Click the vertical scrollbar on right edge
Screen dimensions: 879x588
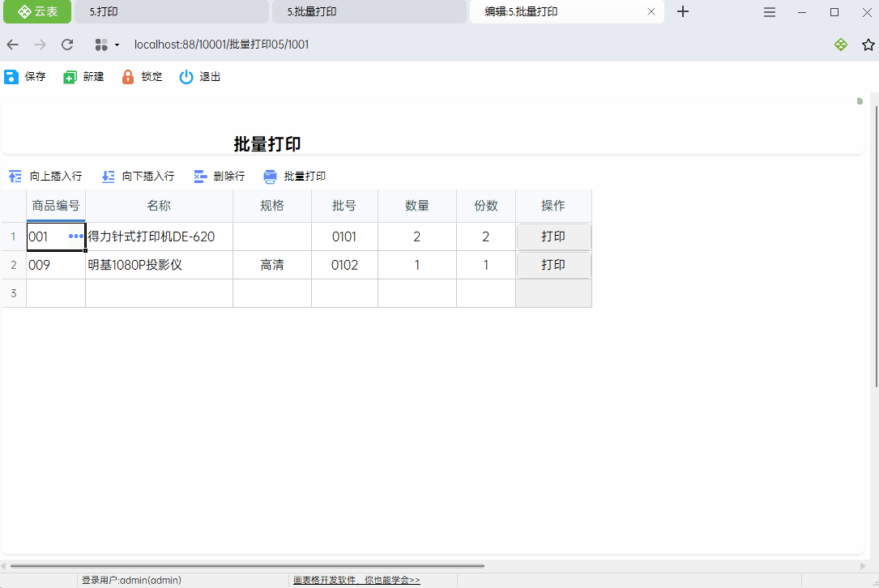pyautogui.click(x=877, y=247)
